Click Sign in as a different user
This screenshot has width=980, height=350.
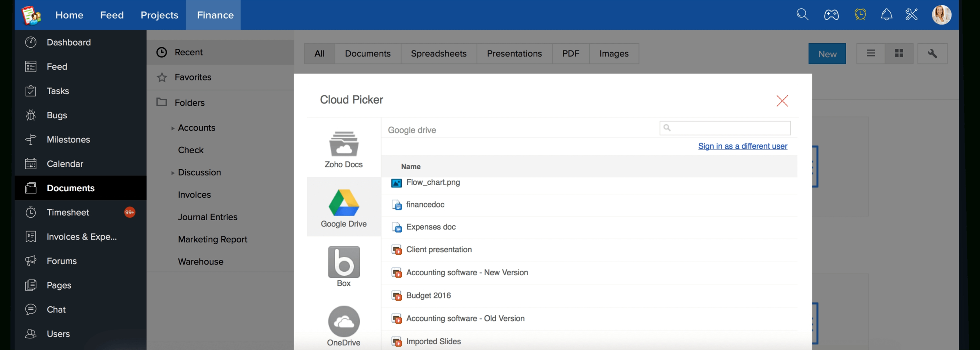click(x=742, y=146)
